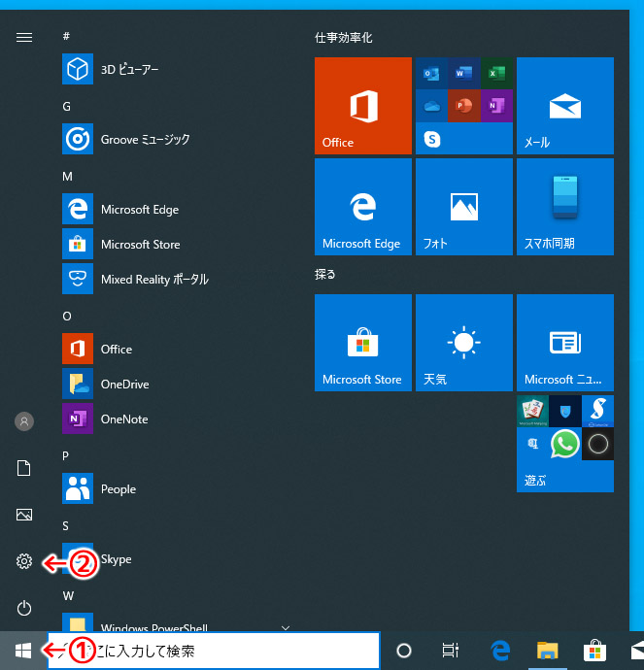The image size is (644, 670).
Task: Open the スマホ同期 tile
Action: coord(565,207)
